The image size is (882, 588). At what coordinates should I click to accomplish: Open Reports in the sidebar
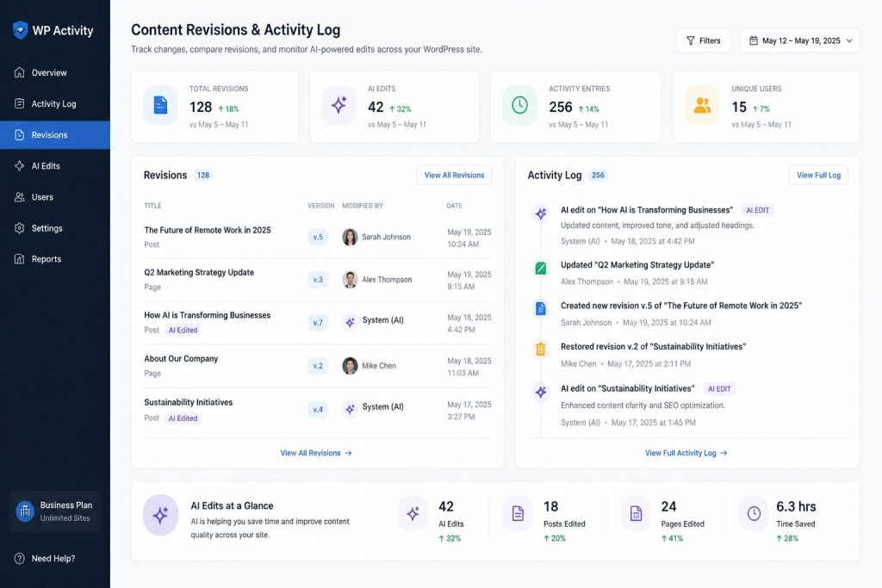click(55, 259)
